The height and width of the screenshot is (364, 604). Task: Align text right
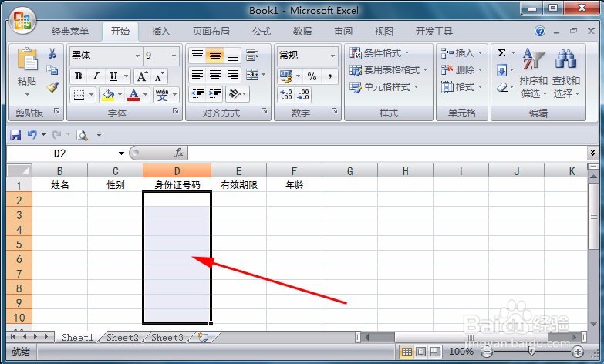[x=233, y=74]
